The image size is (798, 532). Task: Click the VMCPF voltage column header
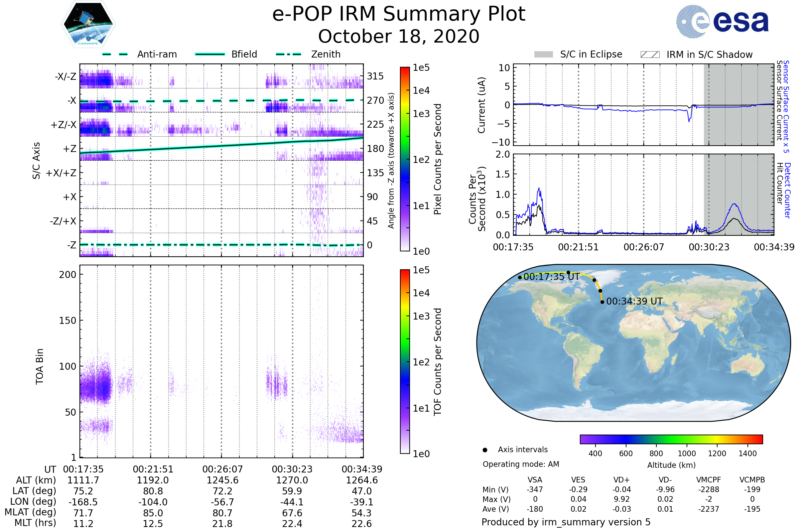(709, 480)
